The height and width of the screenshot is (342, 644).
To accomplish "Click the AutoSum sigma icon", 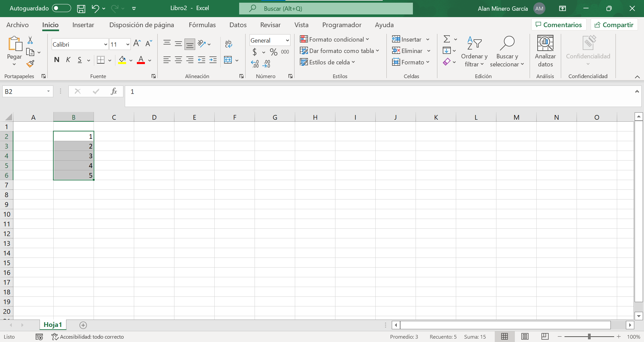I will (447, 39).
